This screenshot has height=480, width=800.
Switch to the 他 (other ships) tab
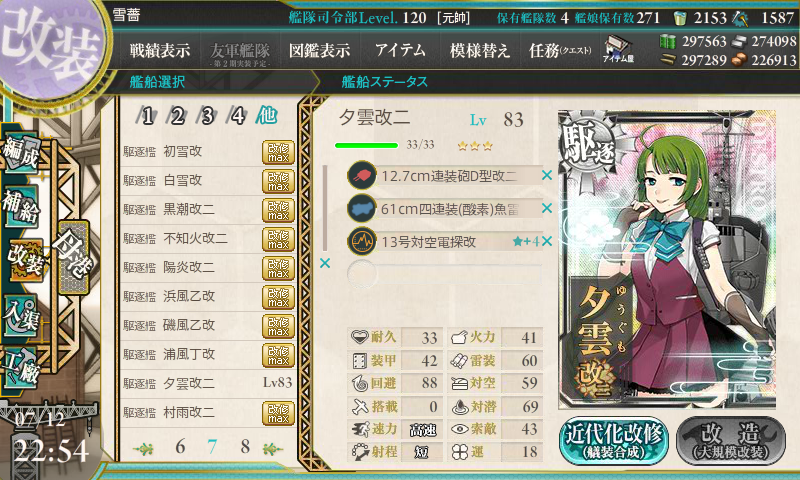[x=267, y=115]
